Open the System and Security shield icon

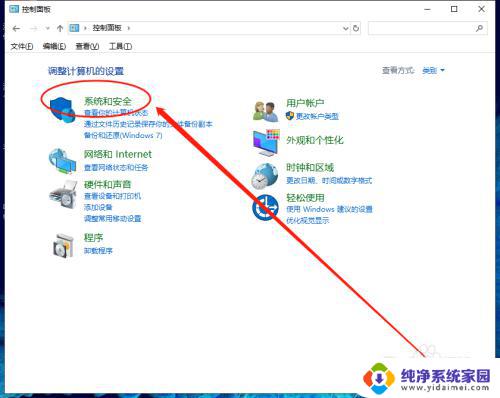point(62,110)
